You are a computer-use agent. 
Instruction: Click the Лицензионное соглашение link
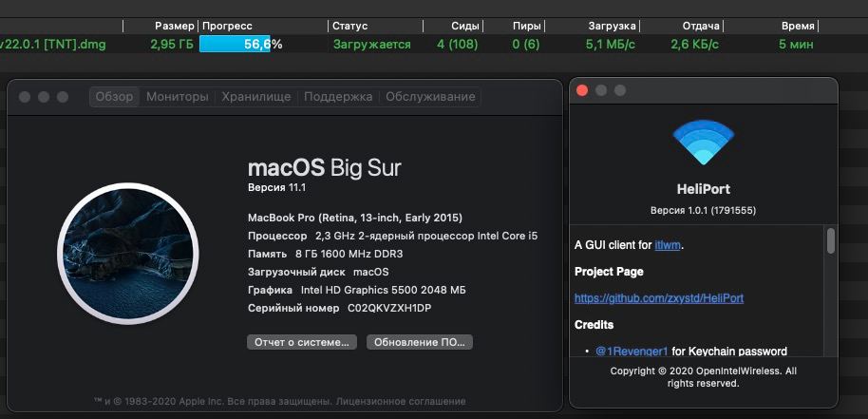tap(402, 401)
